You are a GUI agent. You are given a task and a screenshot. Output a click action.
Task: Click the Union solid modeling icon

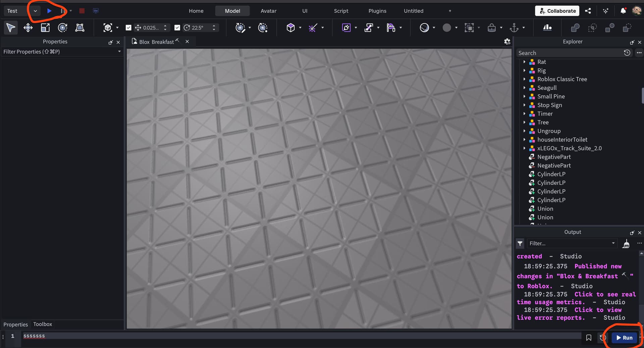click(575, 28)
